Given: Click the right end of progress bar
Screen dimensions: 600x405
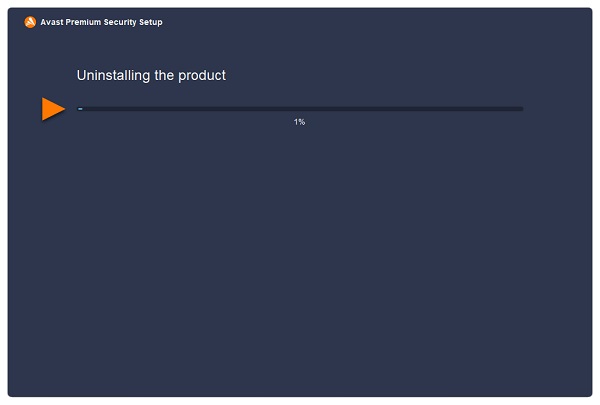Looking at the screenshot, I should click(x=520, y=109).
